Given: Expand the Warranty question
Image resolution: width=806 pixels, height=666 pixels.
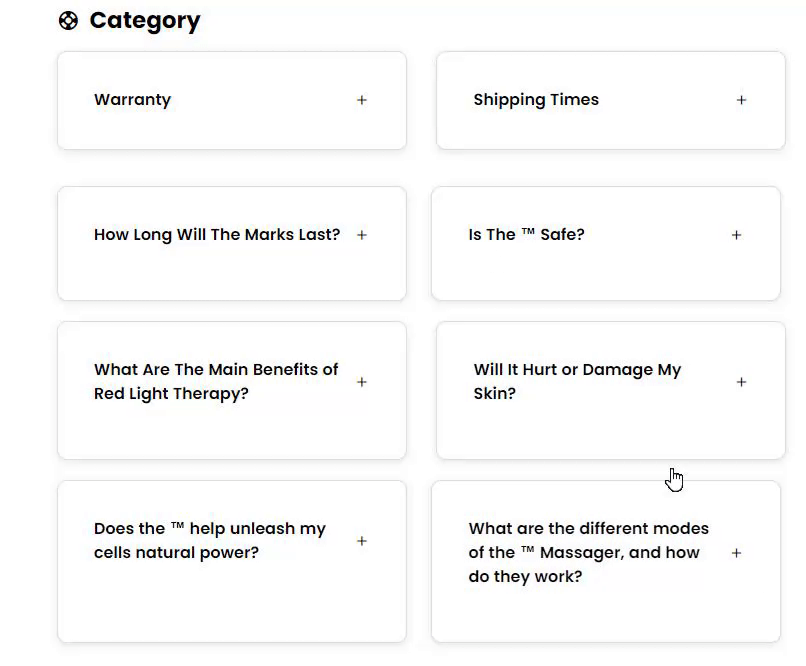Looking at the screenshot, I should point(132,100).
